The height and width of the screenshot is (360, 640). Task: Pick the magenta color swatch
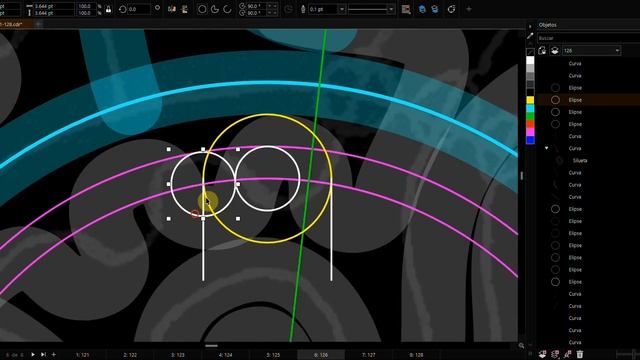pyautogui.click(x=530, y=132)
